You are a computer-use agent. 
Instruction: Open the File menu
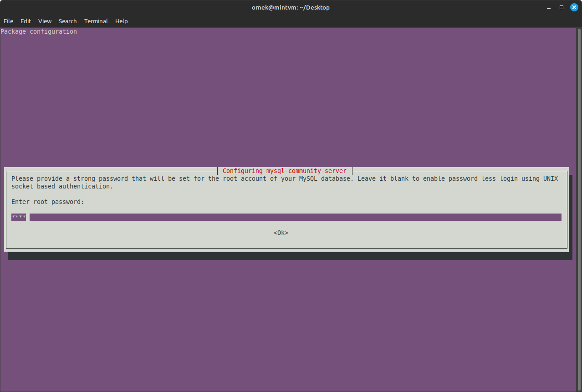8,21
